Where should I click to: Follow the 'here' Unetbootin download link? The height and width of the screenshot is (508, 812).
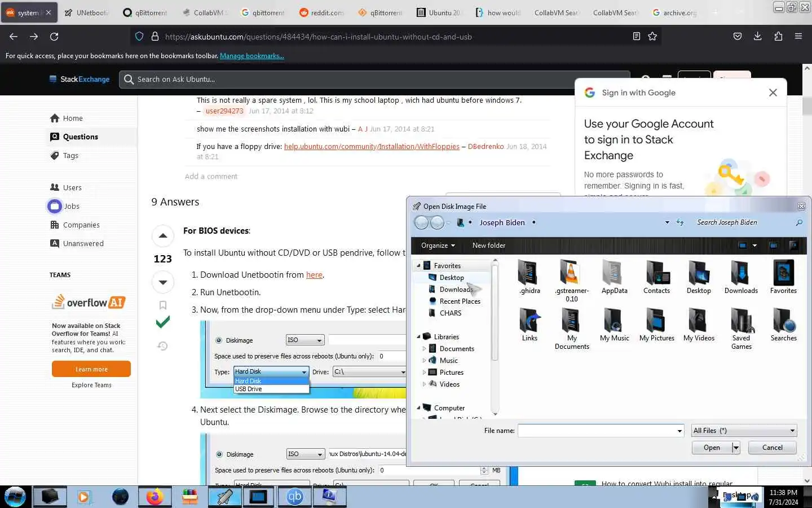[314, 275]
